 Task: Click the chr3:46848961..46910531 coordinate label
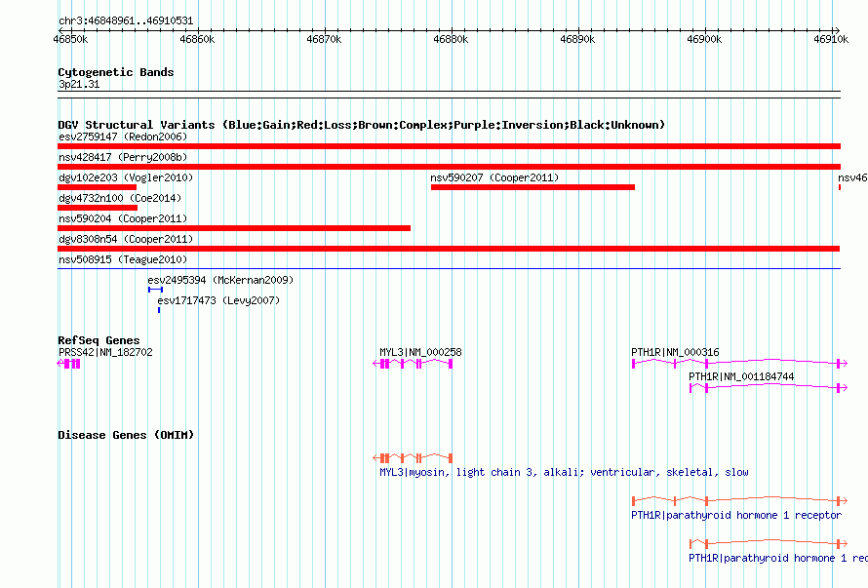(x=126, y=21)
